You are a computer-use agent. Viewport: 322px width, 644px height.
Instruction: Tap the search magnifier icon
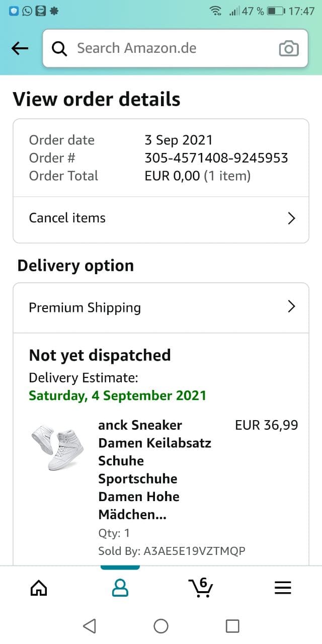pyautogui.click(x=59, y=49)
